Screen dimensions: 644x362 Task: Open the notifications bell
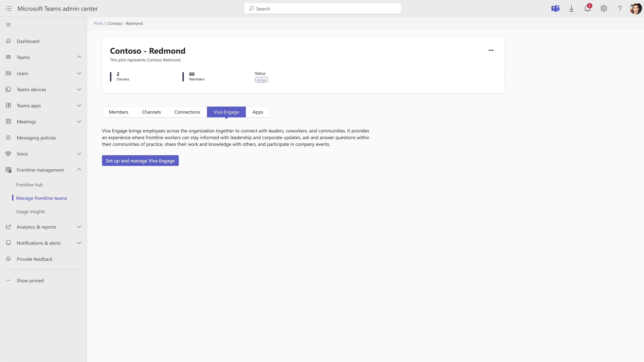click(x=588, y=8)
